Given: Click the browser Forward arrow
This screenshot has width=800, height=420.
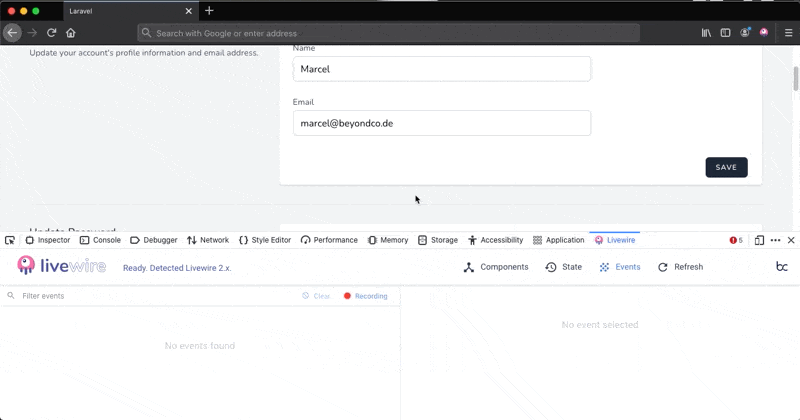Looking at the screenshot, I should 32,33.
